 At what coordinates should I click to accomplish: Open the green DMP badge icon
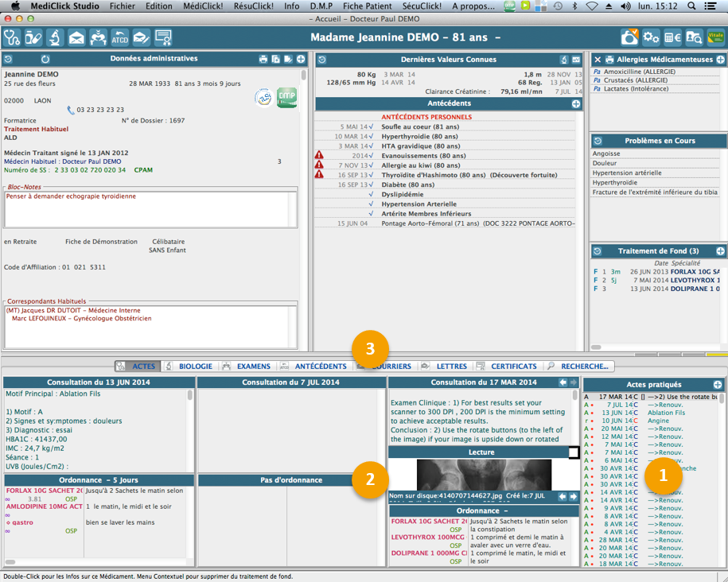(x=286, y=98)
